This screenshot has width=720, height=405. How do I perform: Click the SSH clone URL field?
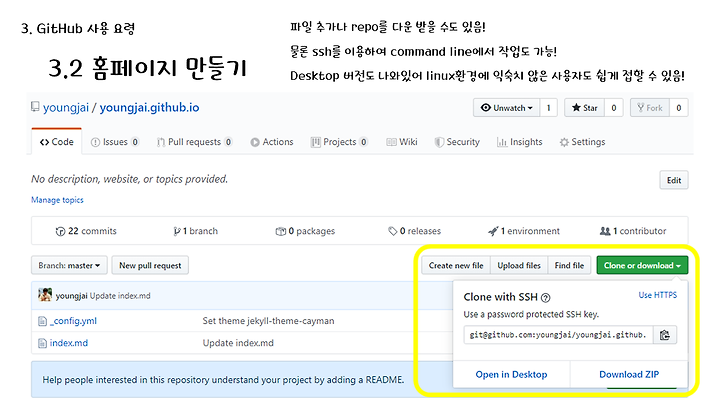[x=558, y=335]
